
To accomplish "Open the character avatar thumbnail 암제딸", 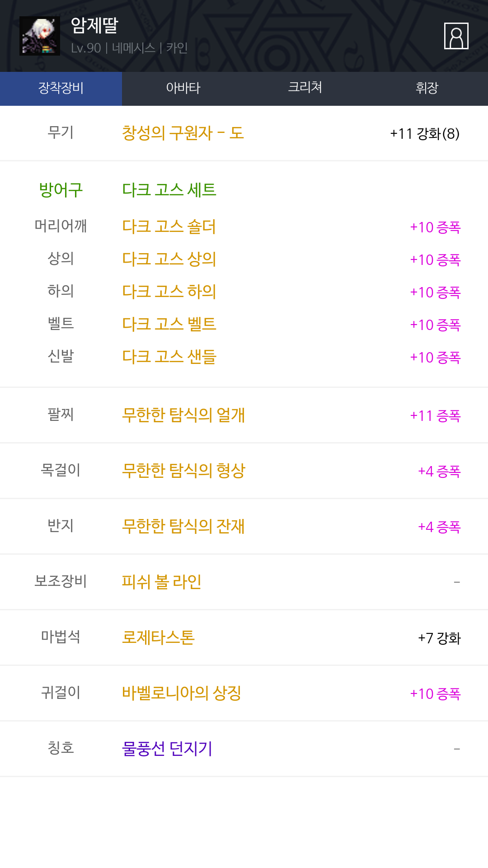I will (x=40, y=36).
